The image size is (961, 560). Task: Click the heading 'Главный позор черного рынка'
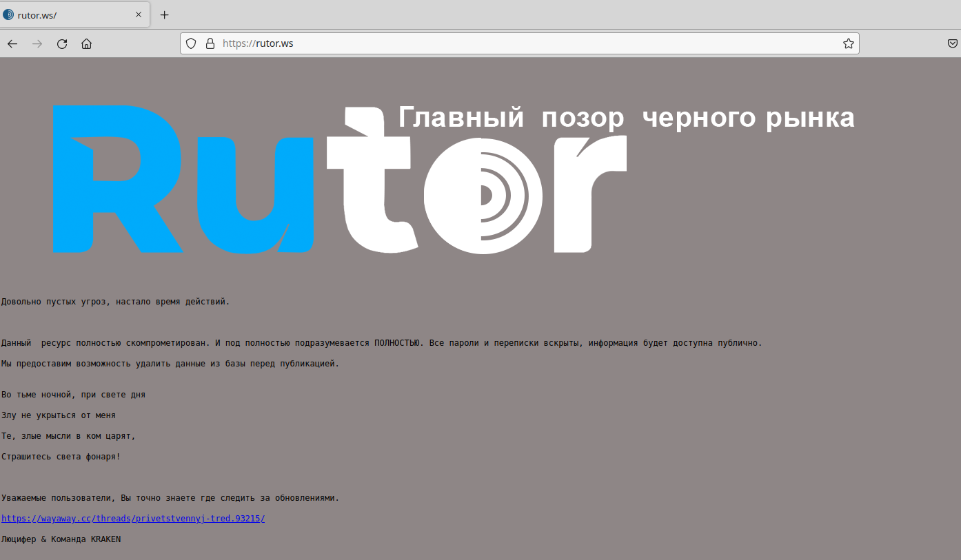627,118
